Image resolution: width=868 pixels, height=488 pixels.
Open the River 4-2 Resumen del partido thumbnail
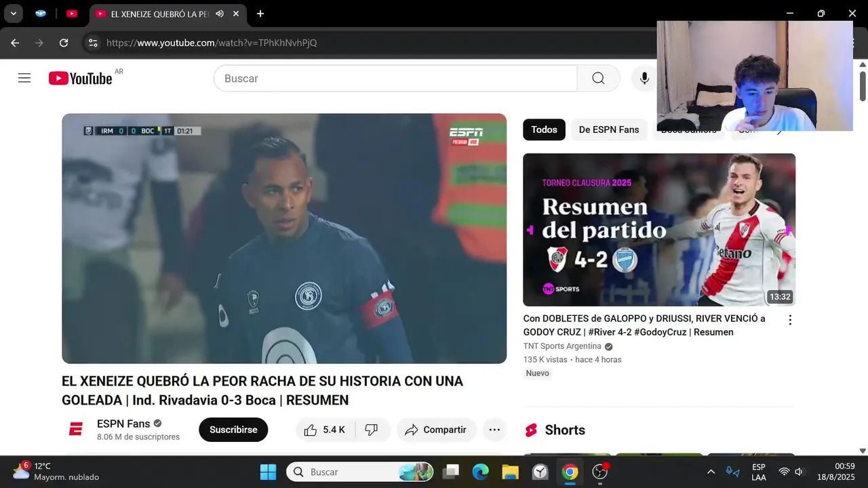tap(659, 230)
